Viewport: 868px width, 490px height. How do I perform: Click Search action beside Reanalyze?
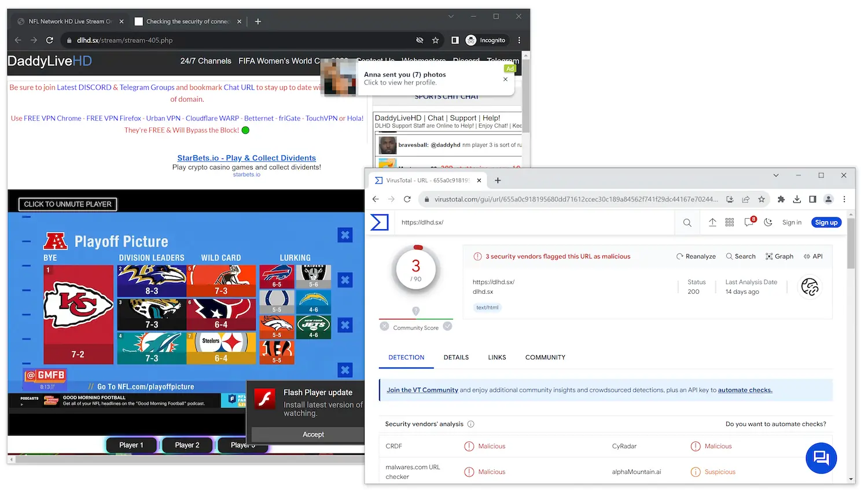coord(741,256)
